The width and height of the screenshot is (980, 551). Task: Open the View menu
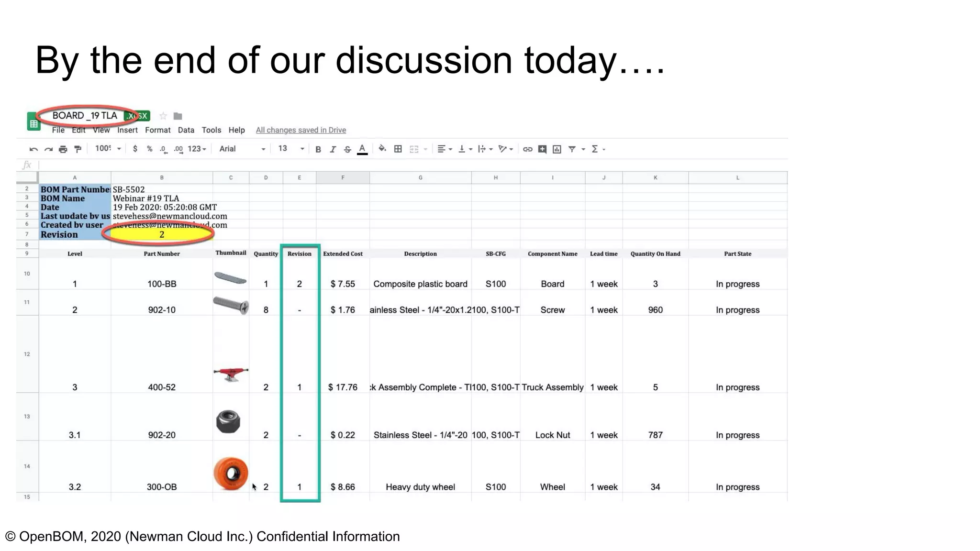101,130
